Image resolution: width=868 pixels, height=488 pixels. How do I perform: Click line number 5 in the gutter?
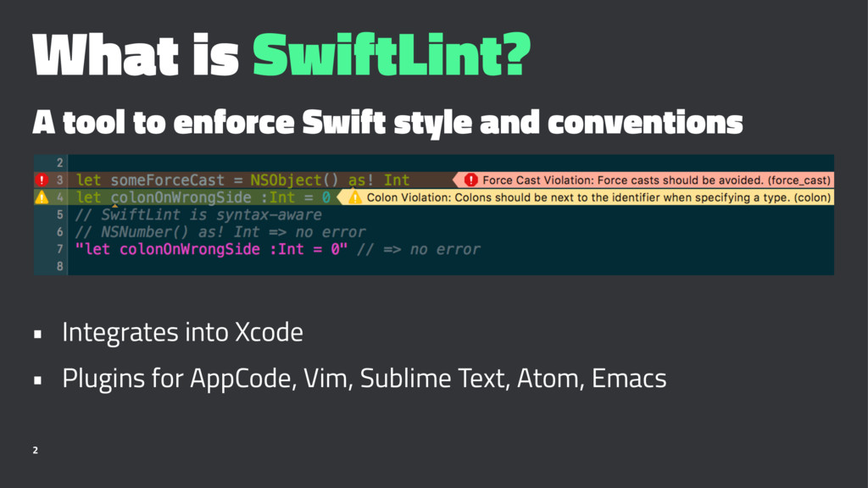tap(60, 214)
